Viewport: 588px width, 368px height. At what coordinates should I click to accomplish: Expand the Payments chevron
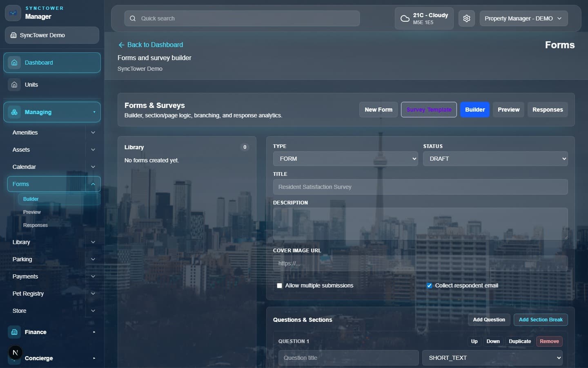pyautogui.click(x=93, y=276)
